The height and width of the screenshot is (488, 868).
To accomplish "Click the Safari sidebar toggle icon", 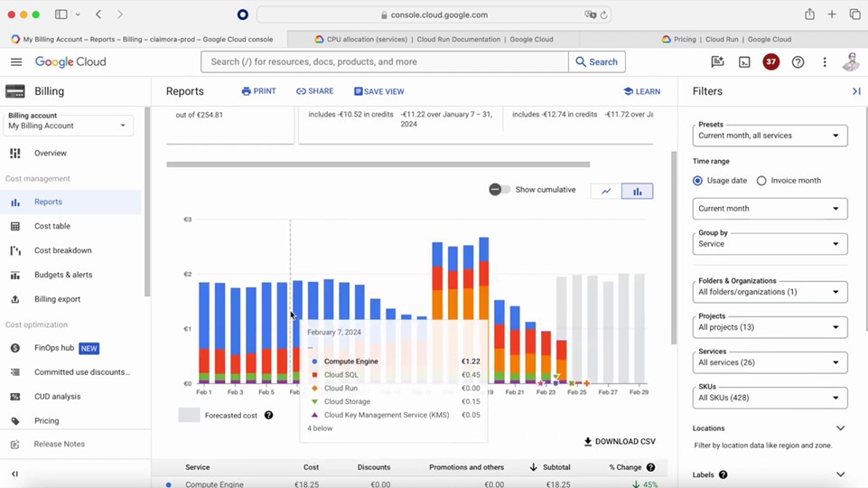I will coord(61,14).
